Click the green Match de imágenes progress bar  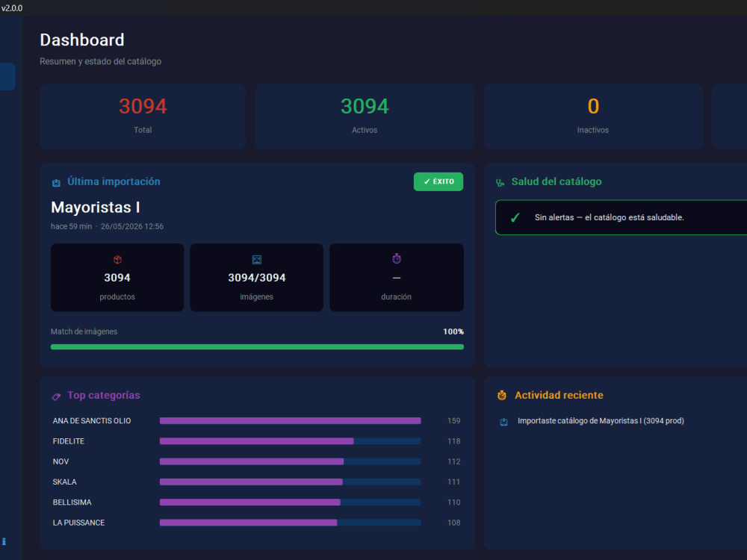(257, 347)
